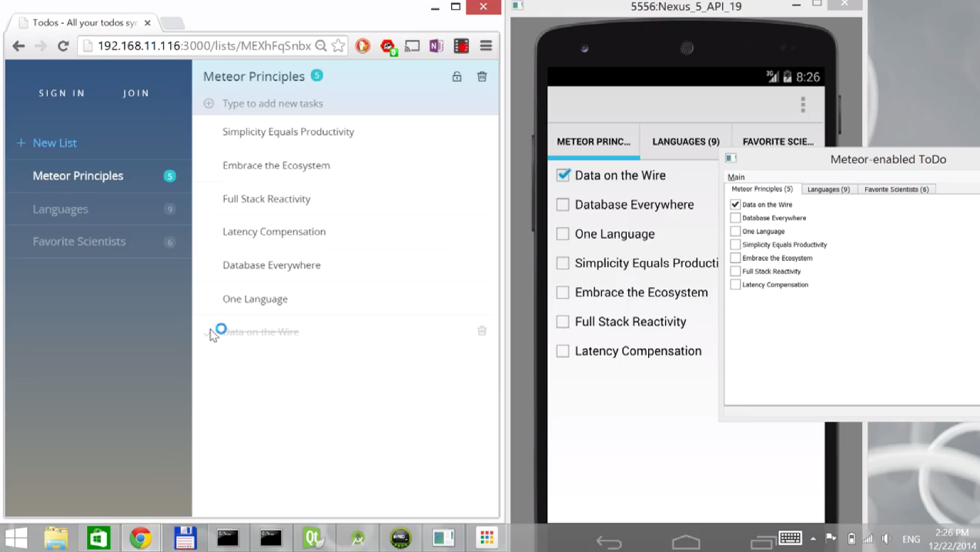Click the plus circle icon beside add tasks

coord(209,103)
